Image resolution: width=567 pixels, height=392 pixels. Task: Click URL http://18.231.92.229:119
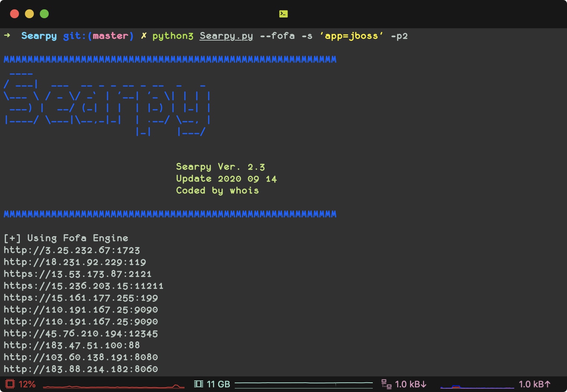pyautogui.click(x=75, y=262)
